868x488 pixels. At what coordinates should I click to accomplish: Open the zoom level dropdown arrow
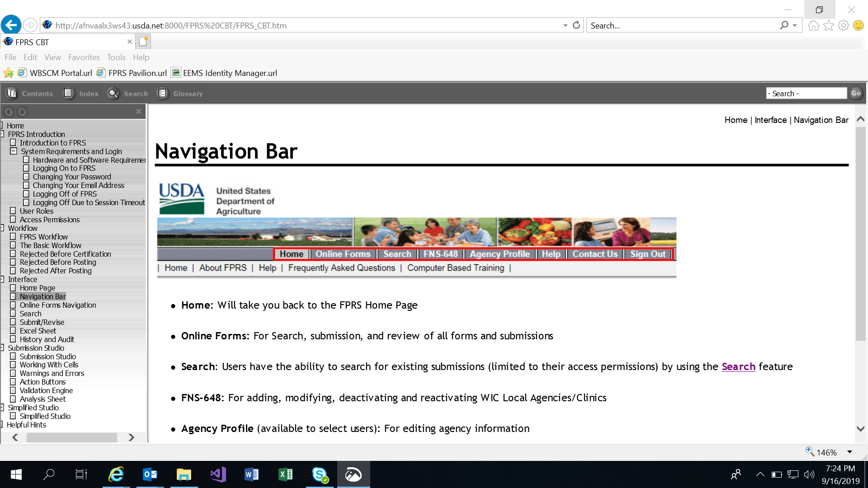pyautogui.click(x=849, y=452)
